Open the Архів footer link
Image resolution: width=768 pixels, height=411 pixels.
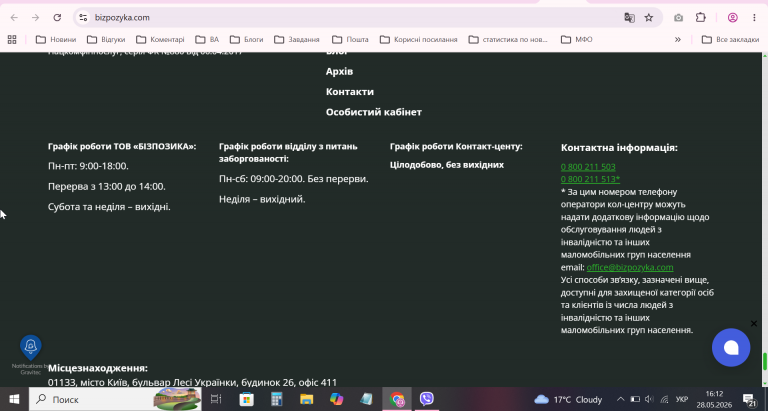[x=339, y=72]
